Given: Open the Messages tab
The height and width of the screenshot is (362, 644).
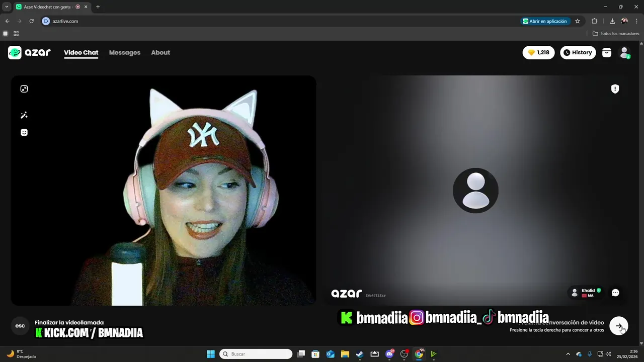Looking at the screenshot, I should tap(125, 52).
